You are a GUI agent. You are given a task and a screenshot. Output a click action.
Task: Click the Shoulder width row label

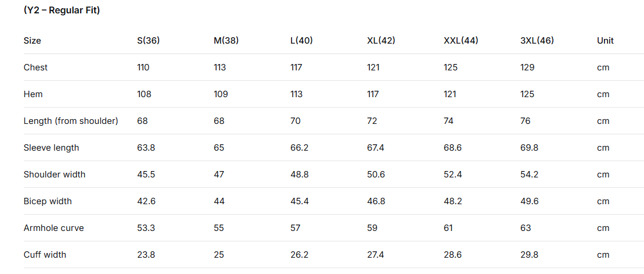point(55,175)
